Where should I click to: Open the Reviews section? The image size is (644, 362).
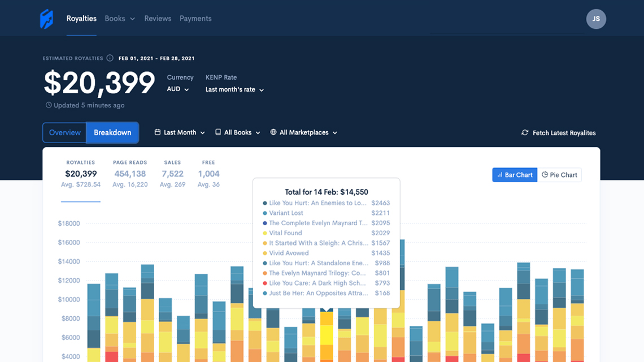158,18
